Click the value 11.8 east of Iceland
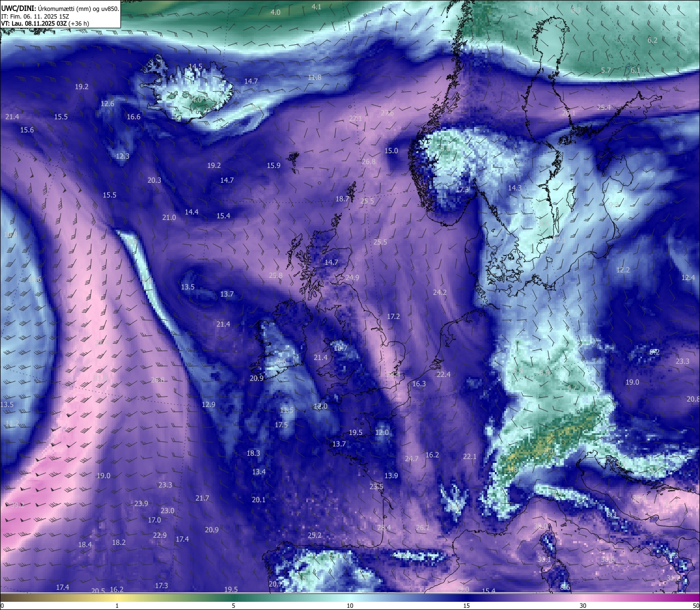The height and width of the screenshot is (610, 700). [314, 77]
